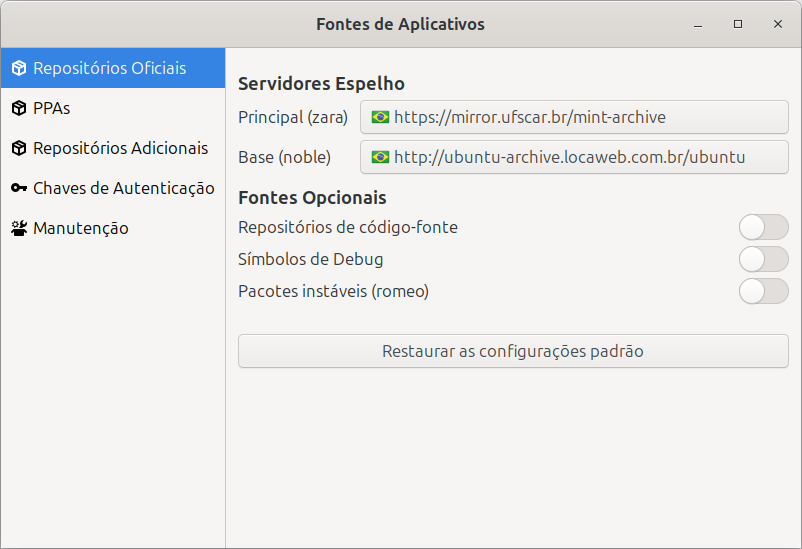Select Chaves de Autenticação in sidebar

coord(123,188)
